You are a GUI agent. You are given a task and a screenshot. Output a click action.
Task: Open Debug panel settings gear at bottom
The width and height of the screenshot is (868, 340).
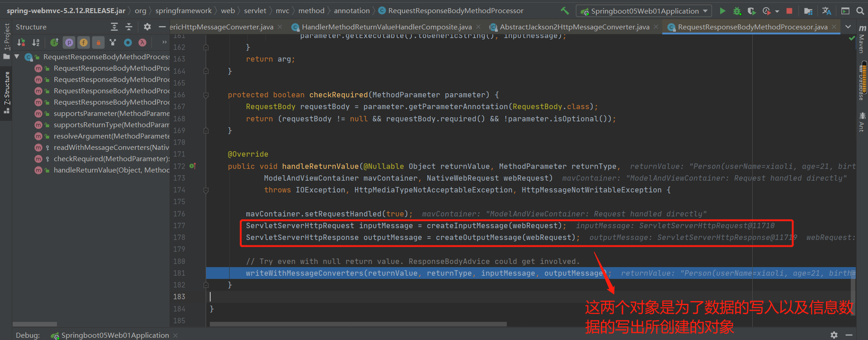[x=834, y=335]
